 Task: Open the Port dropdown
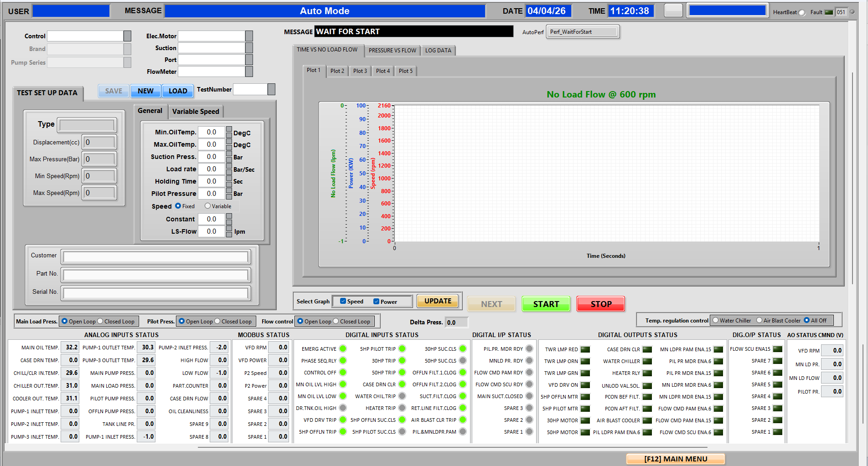click(249, 60)
